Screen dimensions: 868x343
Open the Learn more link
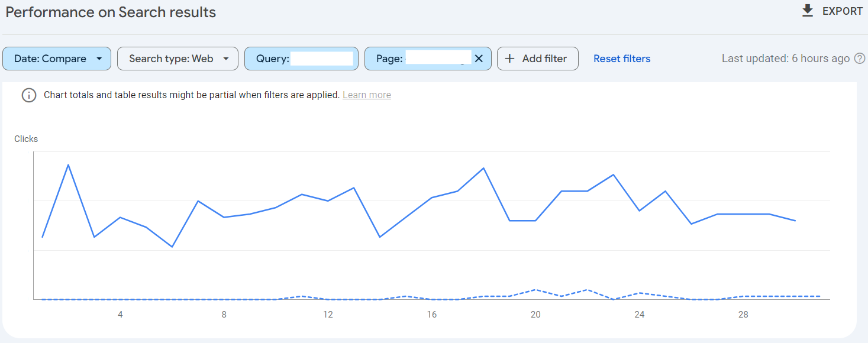(x=367, y=95)
